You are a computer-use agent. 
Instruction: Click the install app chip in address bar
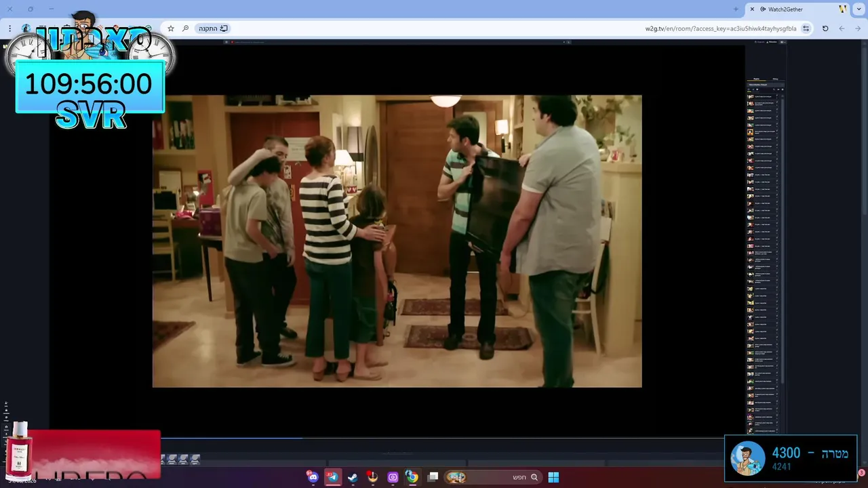click(x=213, y=28)
